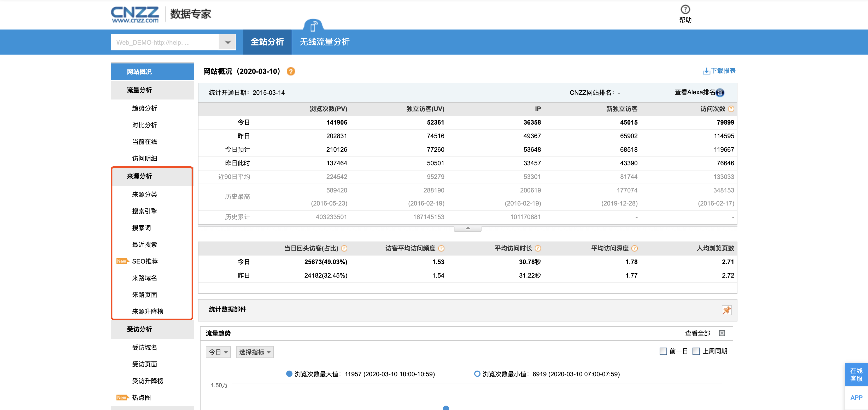Enable the 上周同期 comparison checkbox

[696, 352]
